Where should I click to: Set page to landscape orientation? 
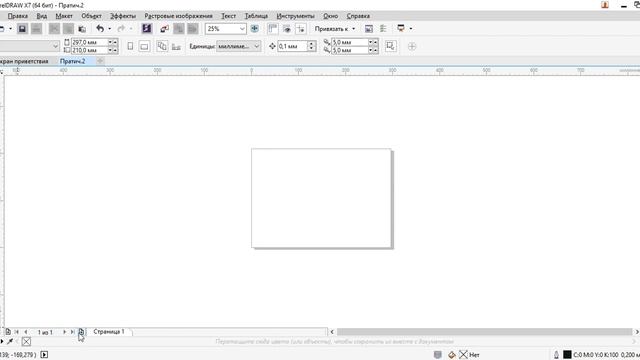pos(144,47)
